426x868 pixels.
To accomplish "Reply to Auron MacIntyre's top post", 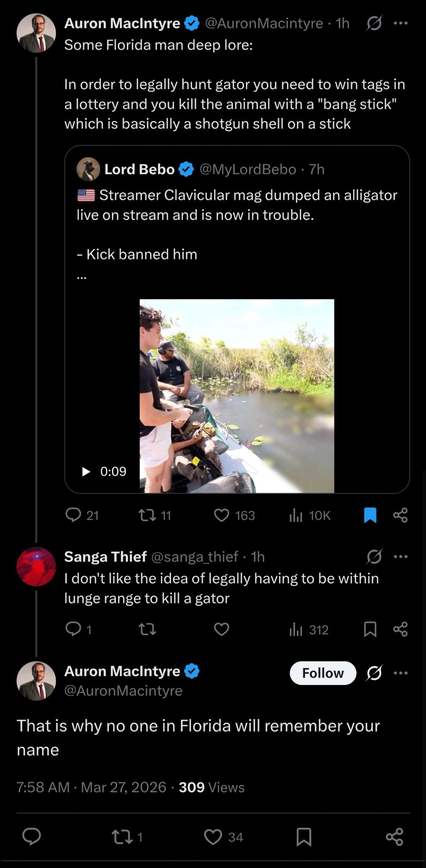I will [x=73, y=515].
